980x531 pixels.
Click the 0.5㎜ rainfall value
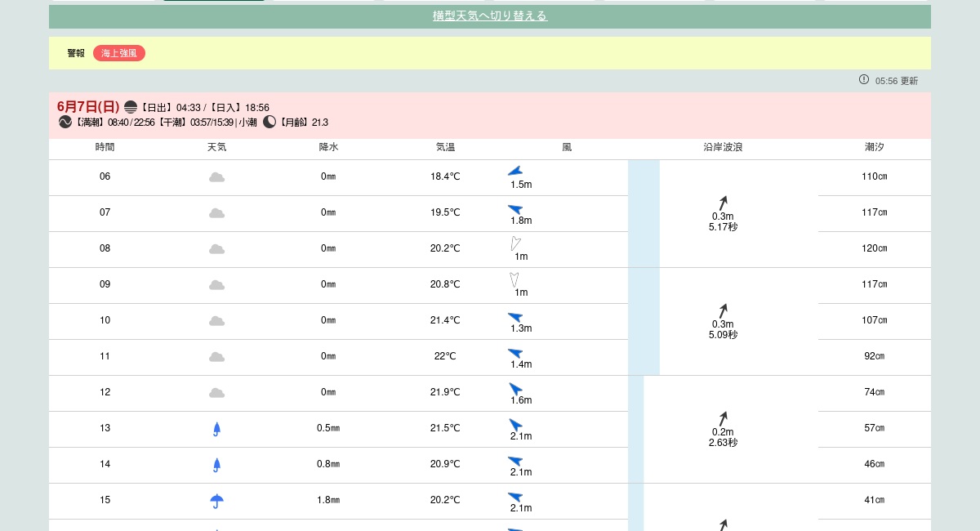coord(328,429)
